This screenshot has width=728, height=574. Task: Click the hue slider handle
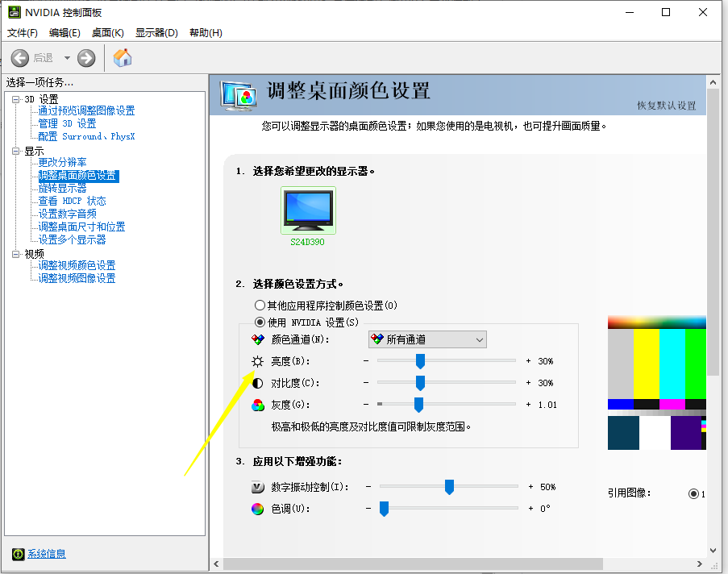pyautogui.click(x=384, y=509)
